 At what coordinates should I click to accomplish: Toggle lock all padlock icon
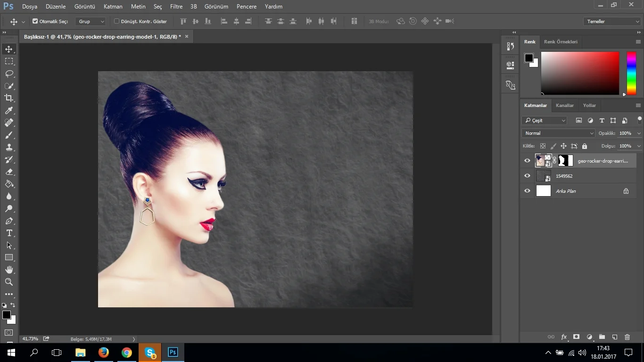585,146
